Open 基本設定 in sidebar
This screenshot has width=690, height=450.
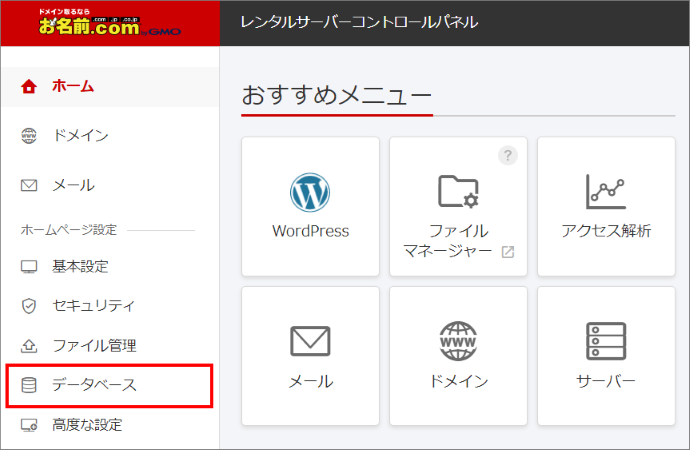pos(80,266)
